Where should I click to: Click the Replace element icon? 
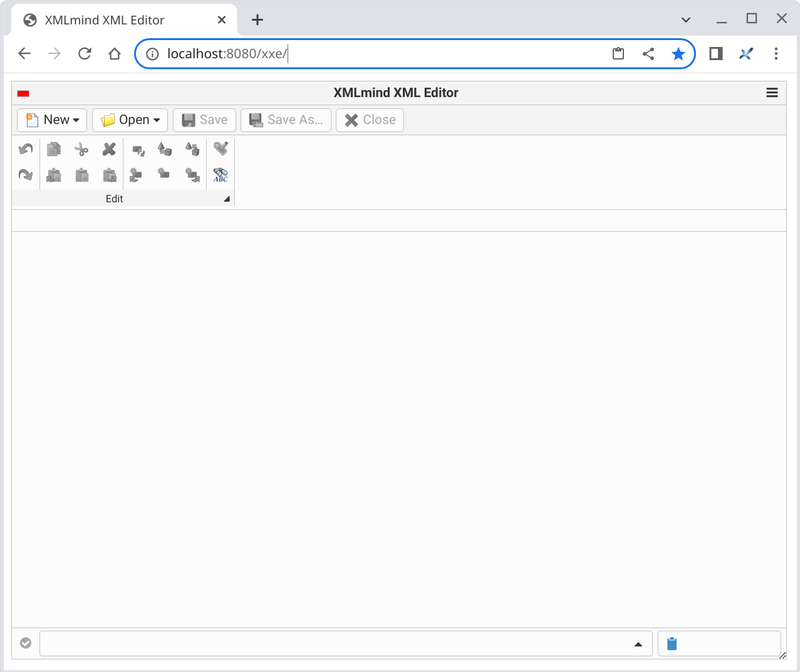[x=138, y=150]
